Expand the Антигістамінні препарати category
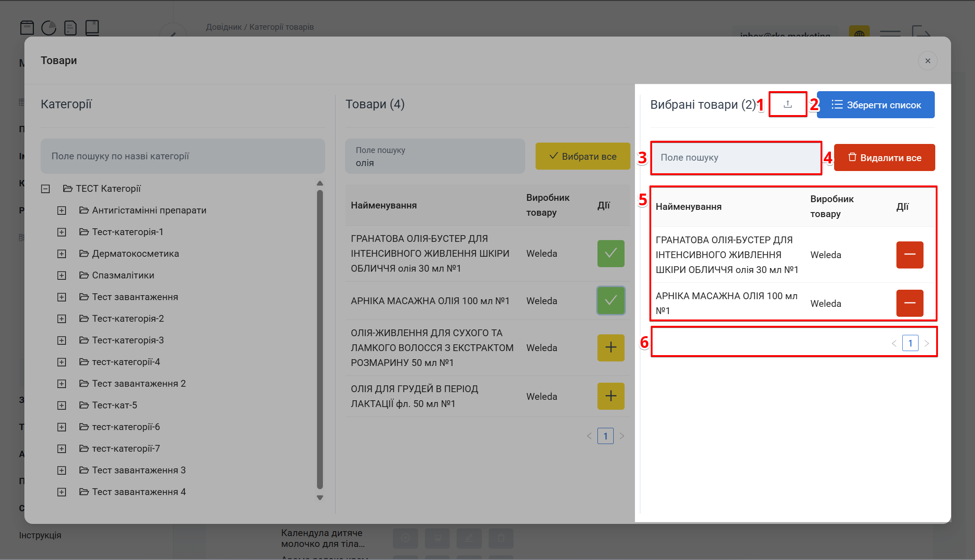This screenshot has width=975, height=560. point(62,210)
